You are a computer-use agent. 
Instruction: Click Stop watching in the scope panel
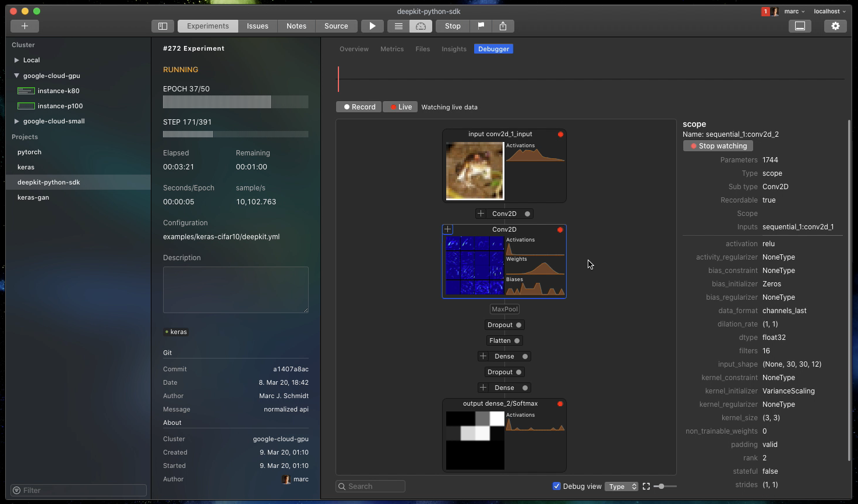pos(718,145)
